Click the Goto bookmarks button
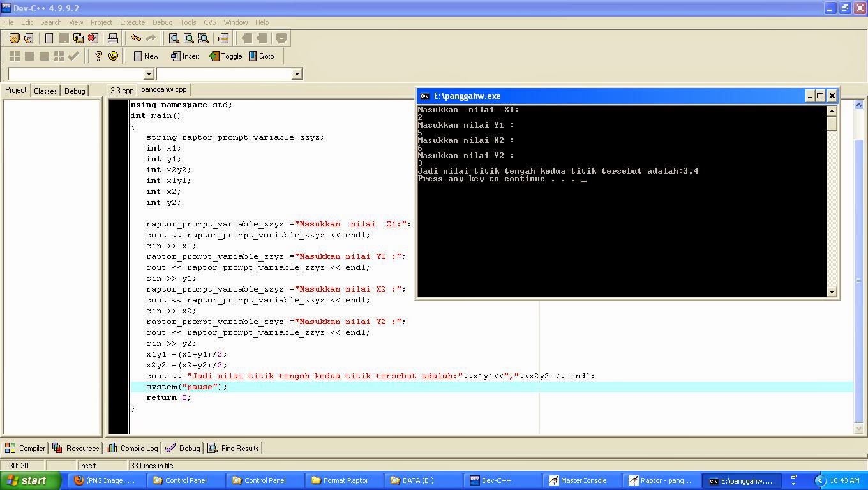Viewport: 868px width, 490px height. (261, 56)
